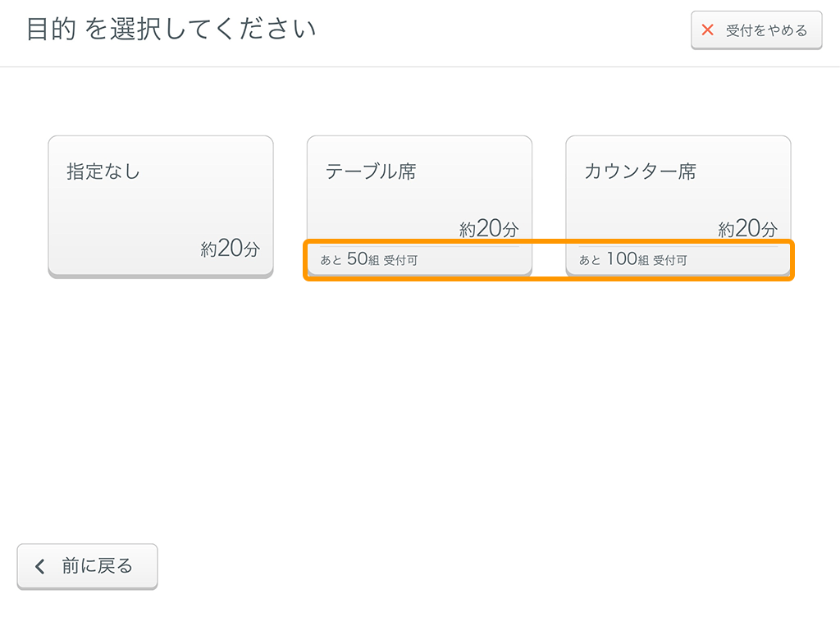Click 約20分 wait time on テーブル席 card

[x=489, y=229]
